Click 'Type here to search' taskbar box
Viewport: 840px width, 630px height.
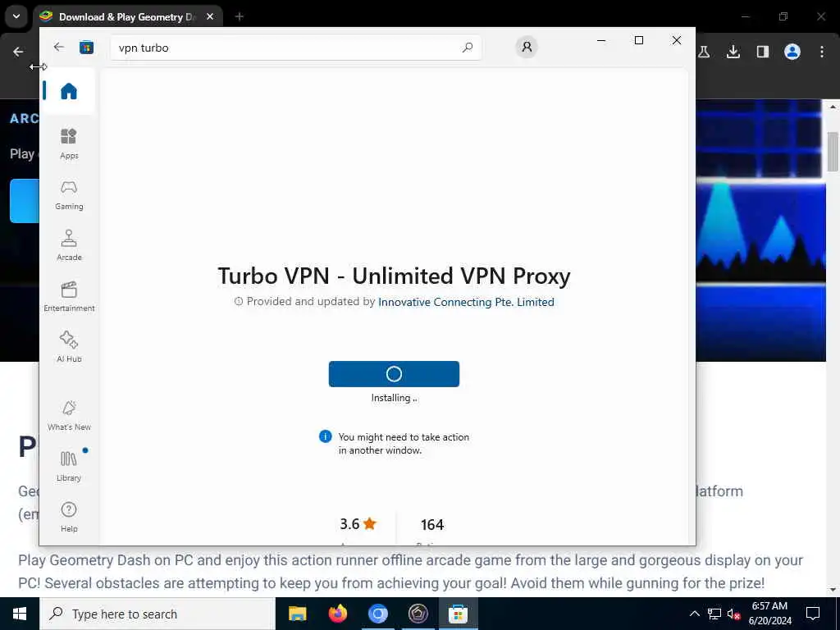[157, 614]
